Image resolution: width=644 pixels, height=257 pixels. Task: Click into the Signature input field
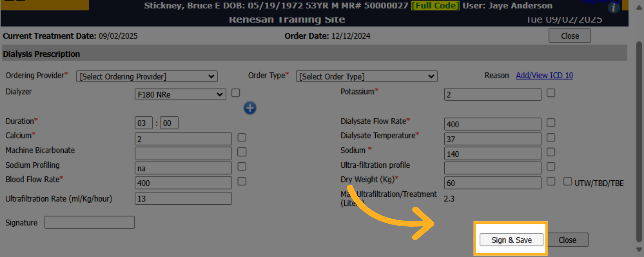point(89,222)
